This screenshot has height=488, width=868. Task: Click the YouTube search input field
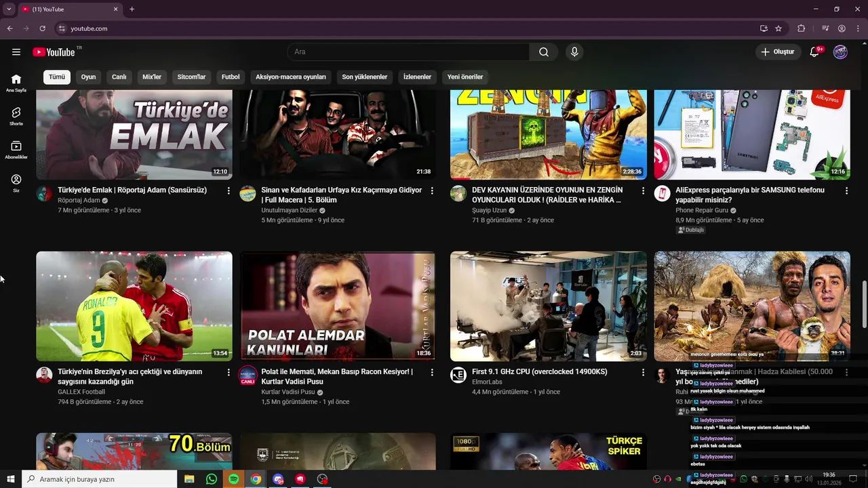[x=409, y=52]
